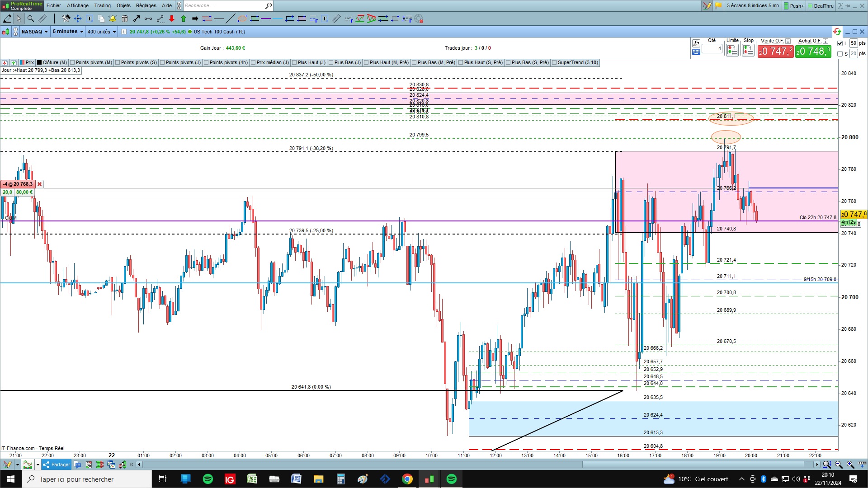868x488 pixels.
Task: Select the pencil drawing tool
Action: tap(7, 19)
